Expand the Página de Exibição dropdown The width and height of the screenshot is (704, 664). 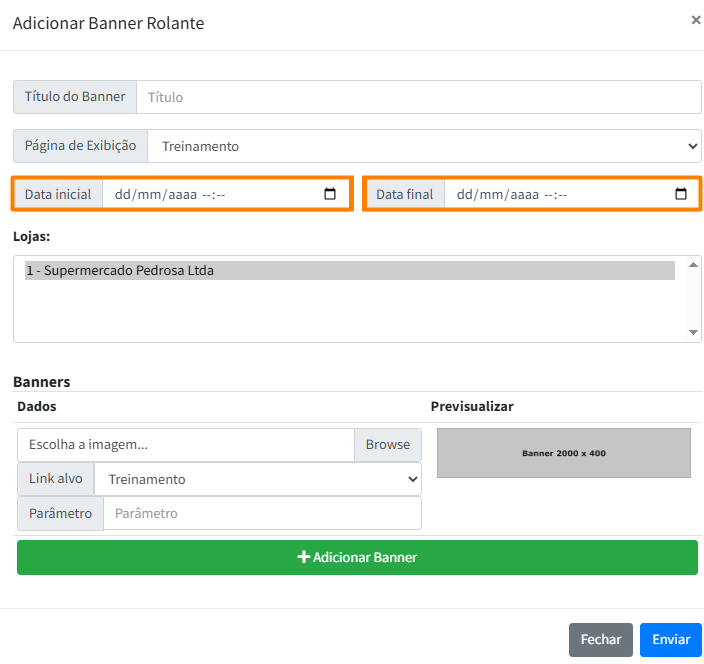tap(424, 146)
